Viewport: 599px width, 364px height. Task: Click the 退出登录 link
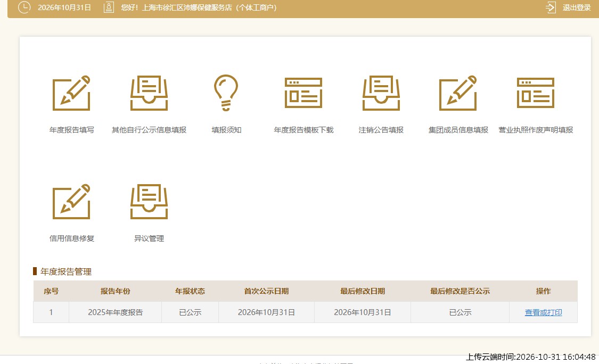click(577, 7)
